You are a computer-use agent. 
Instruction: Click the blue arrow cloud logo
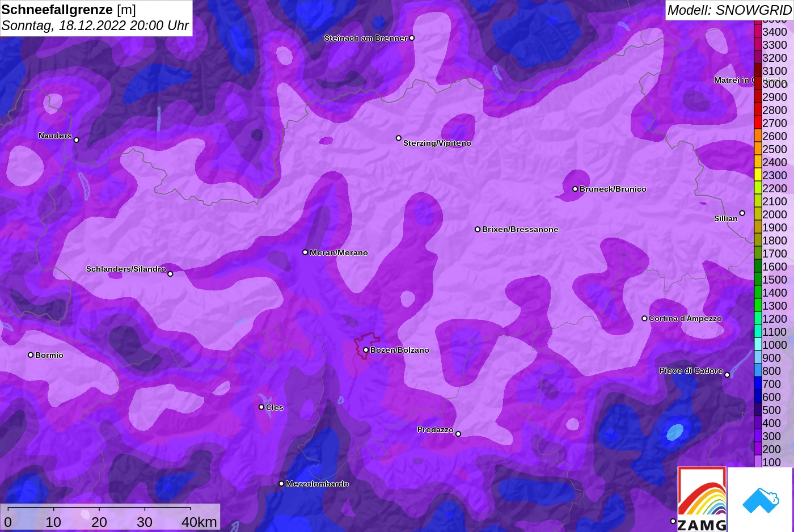(761, 500)
